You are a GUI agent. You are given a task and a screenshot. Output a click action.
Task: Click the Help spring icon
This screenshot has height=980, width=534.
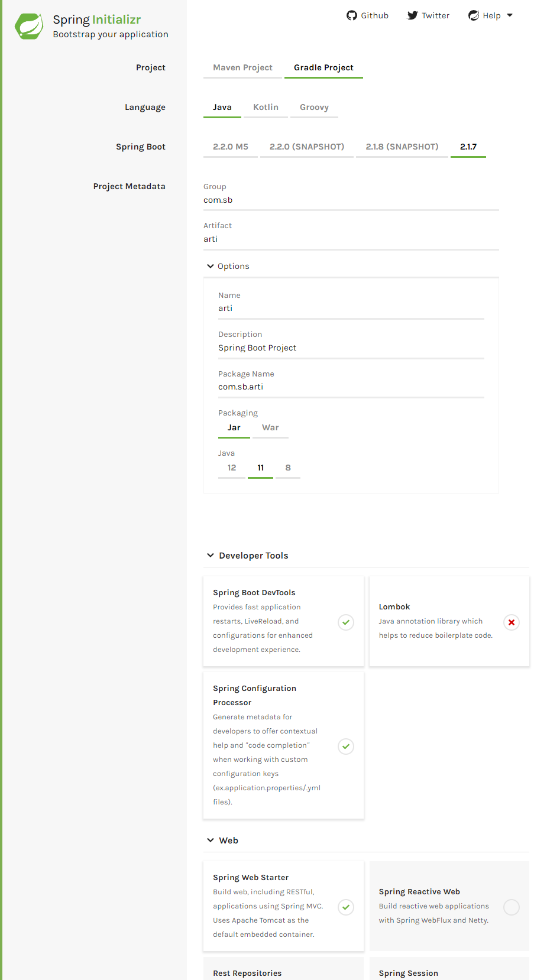474,15
